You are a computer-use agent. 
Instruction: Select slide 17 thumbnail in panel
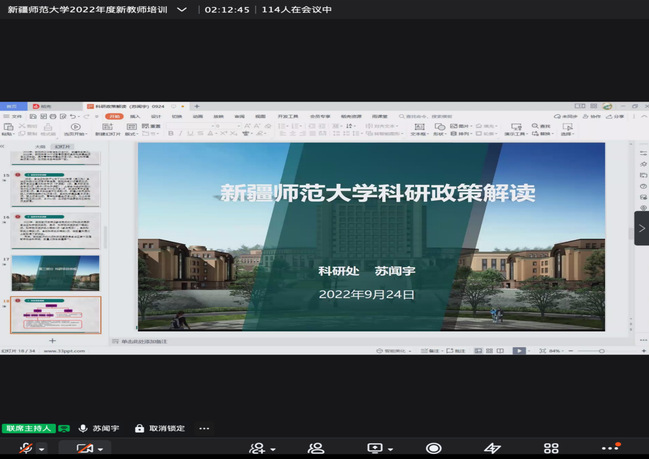pyautogui.click(x=55, y=273)
